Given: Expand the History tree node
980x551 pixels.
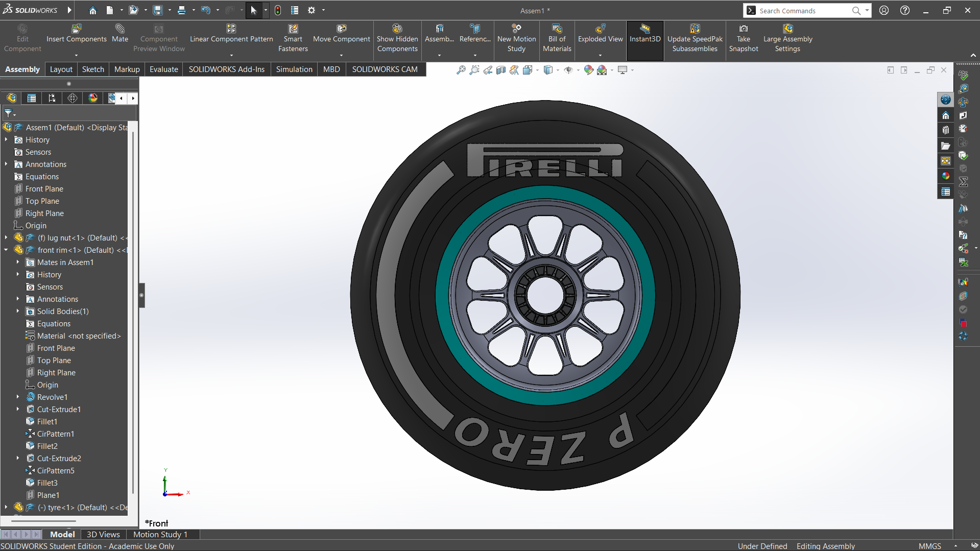Looking at the screenshot, I should (x=6, y=139).
